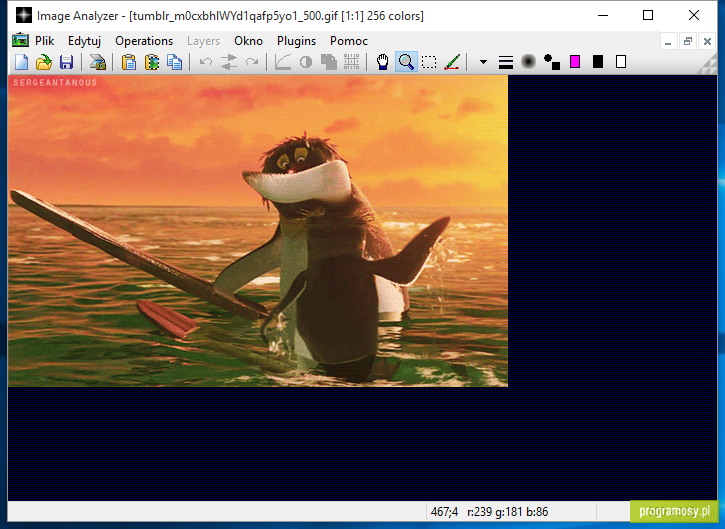The width and height of the screenshot is (725, 529).
Task: Pick the white color swatch
Action: 621,62
